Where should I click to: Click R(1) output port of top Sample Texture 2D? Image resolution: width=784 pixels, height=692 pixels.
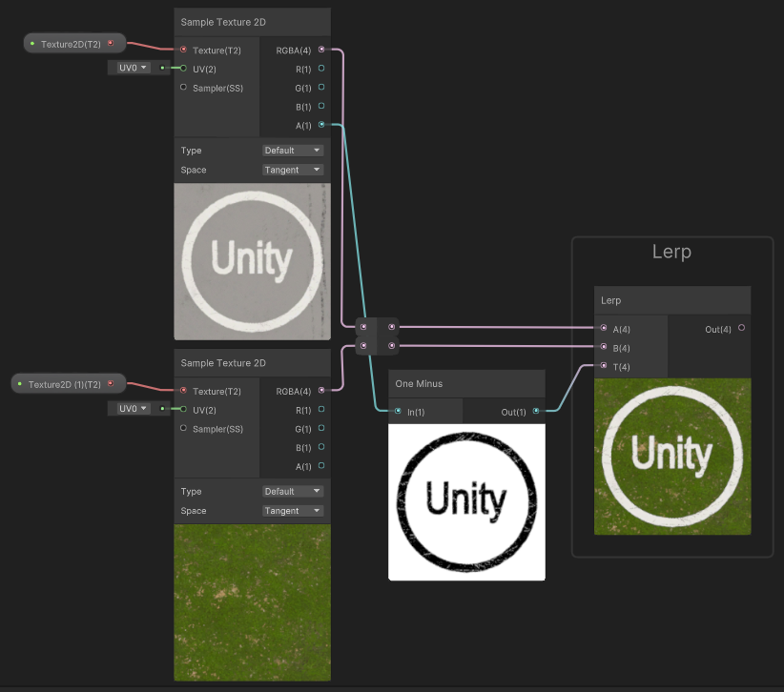click(321, 69)
